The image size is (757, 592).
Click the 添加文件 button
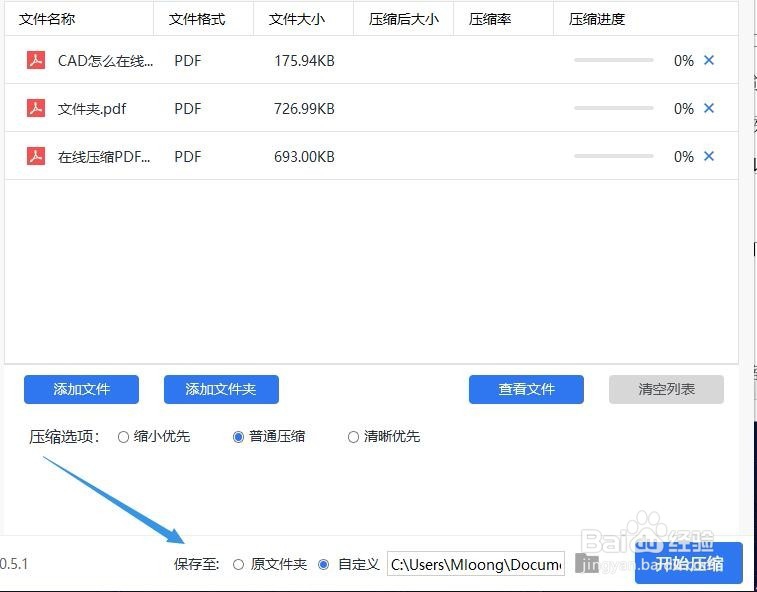tap(82, 389)
